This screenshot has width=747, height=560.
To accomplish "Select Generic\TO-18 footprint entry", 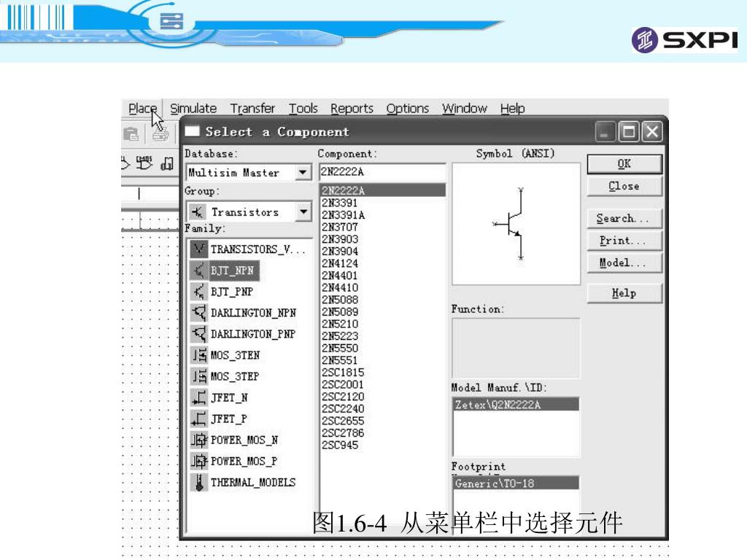I will (x=516, y=483).
